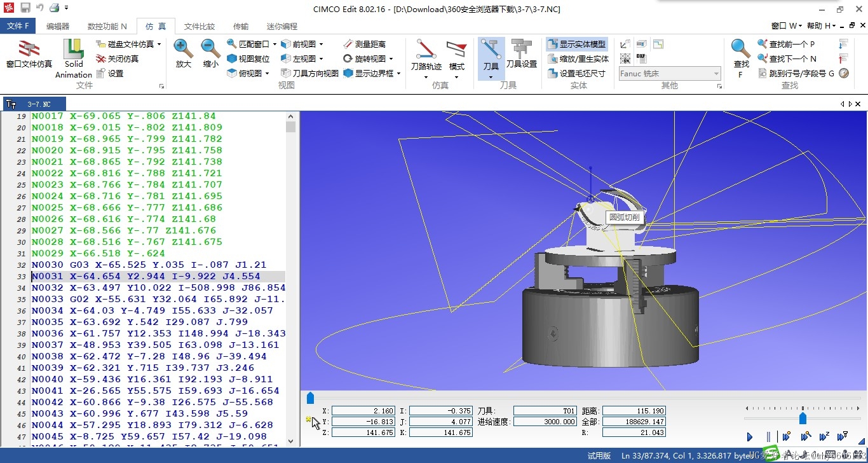Click 关闭仿真 to close simulation
The height and width of the screenshot is (463, 868).
coord(118,59)
